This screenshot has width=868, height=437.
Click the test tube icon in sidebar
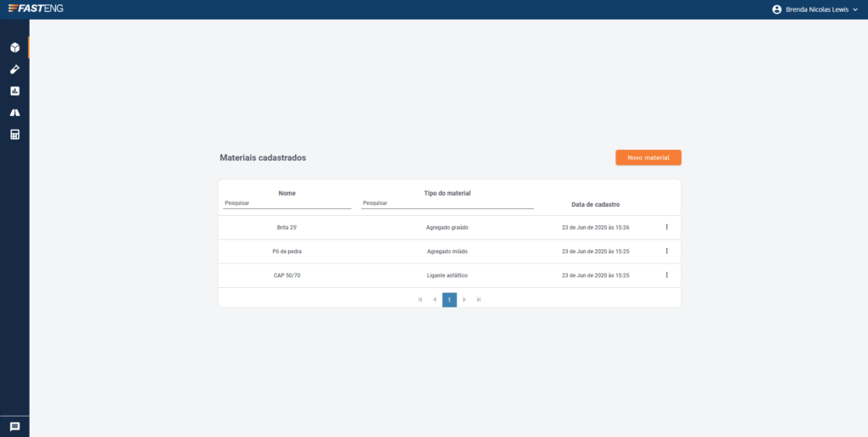point(14,69)
